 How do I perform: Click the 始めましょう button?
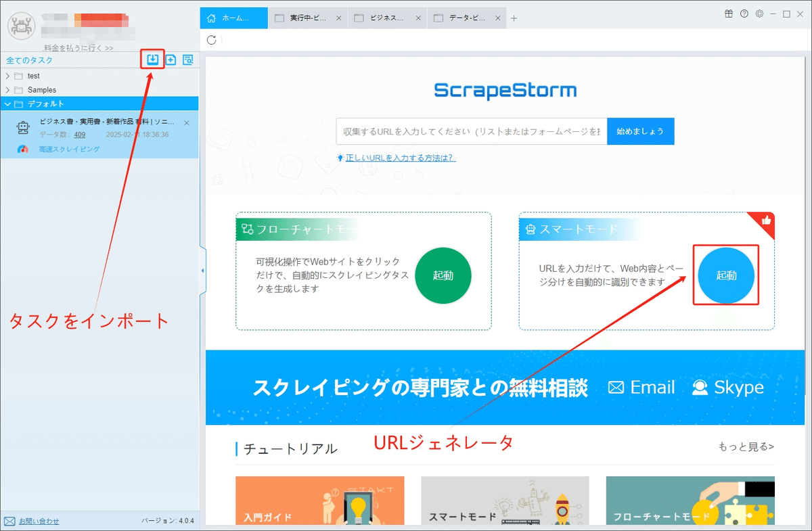click(x=640, y=131)
